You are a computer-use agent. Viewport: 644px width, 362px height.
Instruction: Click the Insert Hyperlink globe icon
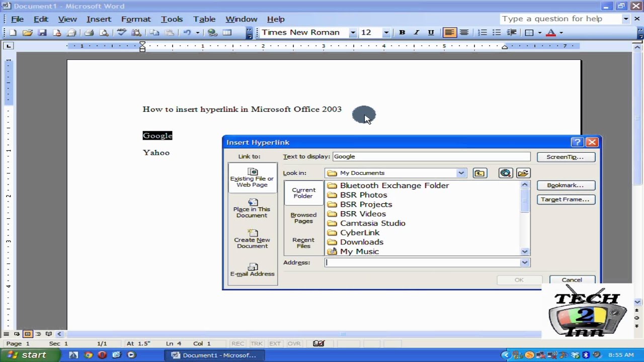(x=212, y=33)
